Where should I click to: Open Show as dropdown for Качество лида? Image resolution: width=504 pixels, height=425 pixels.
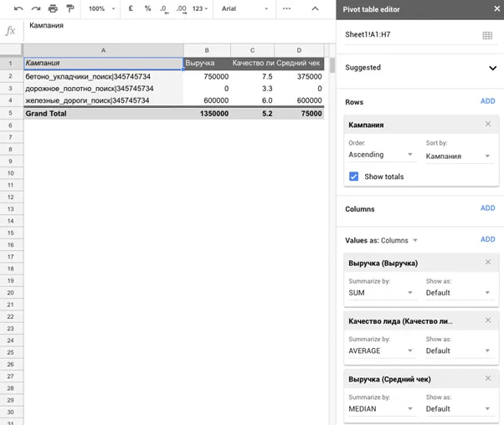[x=458, y=351]
